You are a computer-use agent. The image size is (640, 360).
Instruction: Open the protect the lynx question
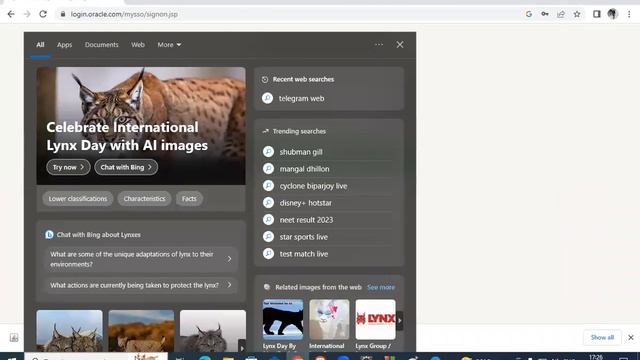(141, 285)
